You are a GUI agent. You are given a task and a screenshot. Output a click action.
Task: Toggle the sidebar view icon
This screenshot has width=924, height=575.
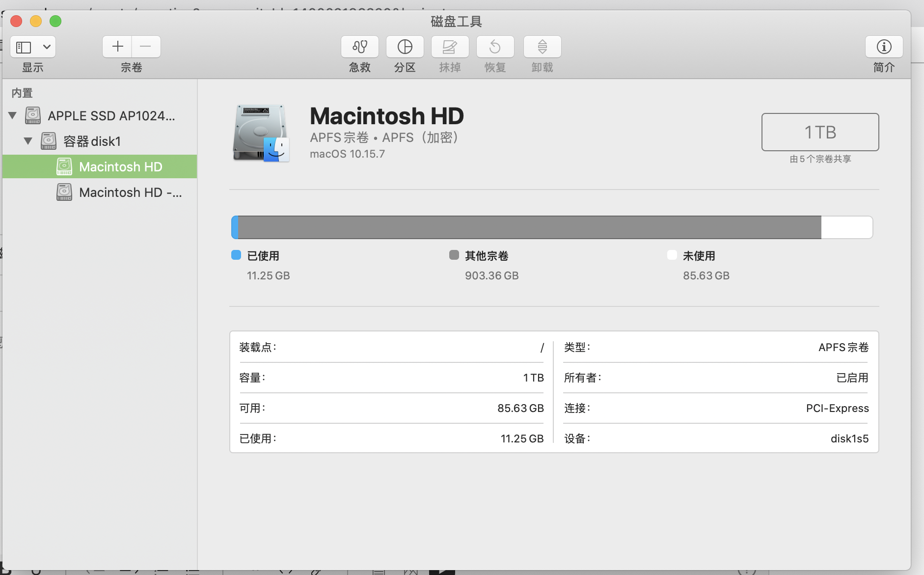point(24,47)
